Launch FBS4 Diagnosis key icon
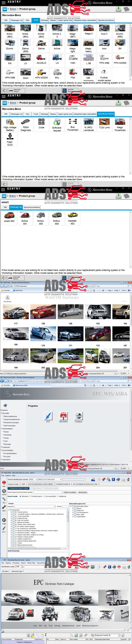Viewport: 132px width, 644px height. [x=26, y=125]
